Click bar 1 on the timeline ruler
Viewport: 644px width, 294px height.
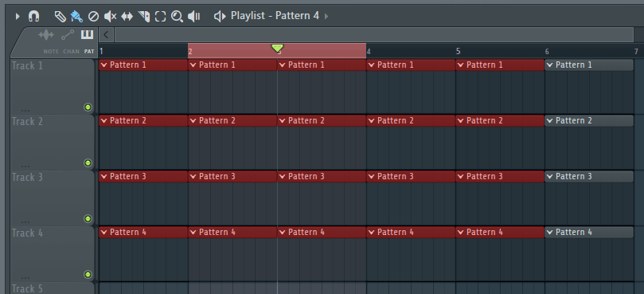coord(101,52)
